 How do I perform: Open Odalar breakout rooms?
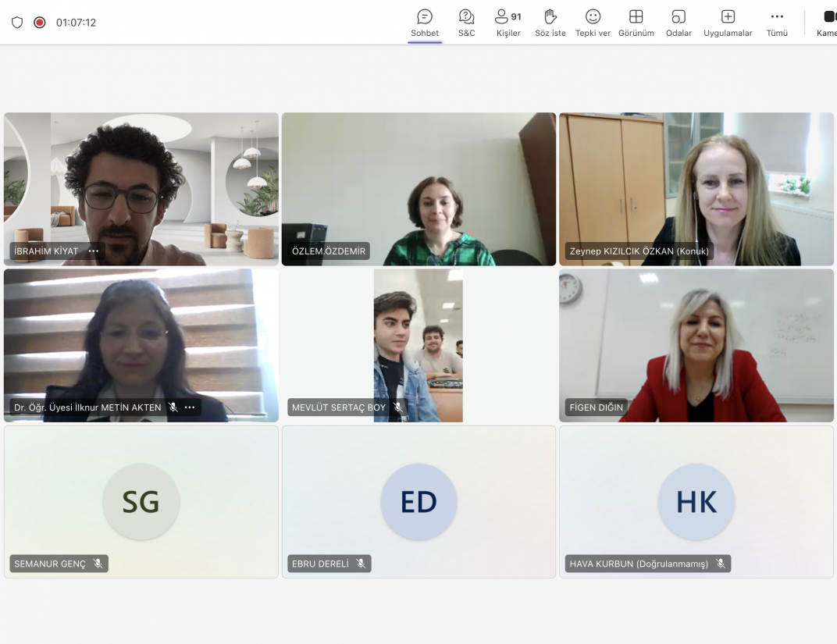(x=679, y=23)
